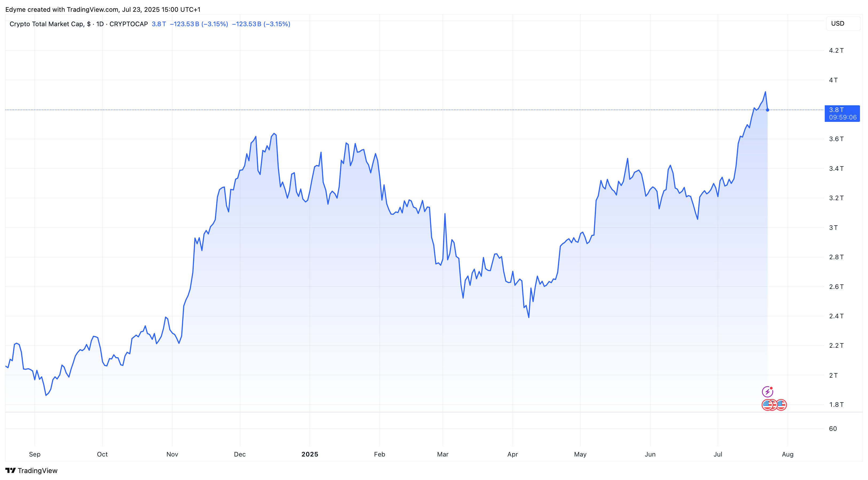This screenshot has height=480, width=868.
Task: Click the 60 label on lower pane axis
Action: pyautogui.click(x=833, y=429)
